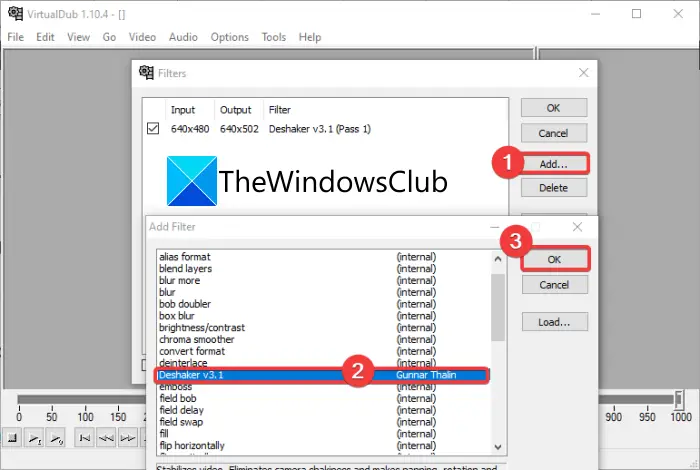Click the Filter column header

(279, 110)
